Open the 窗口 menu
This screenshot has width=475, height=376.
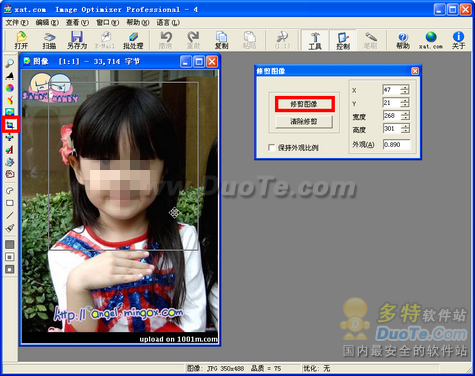click(107, 23)
